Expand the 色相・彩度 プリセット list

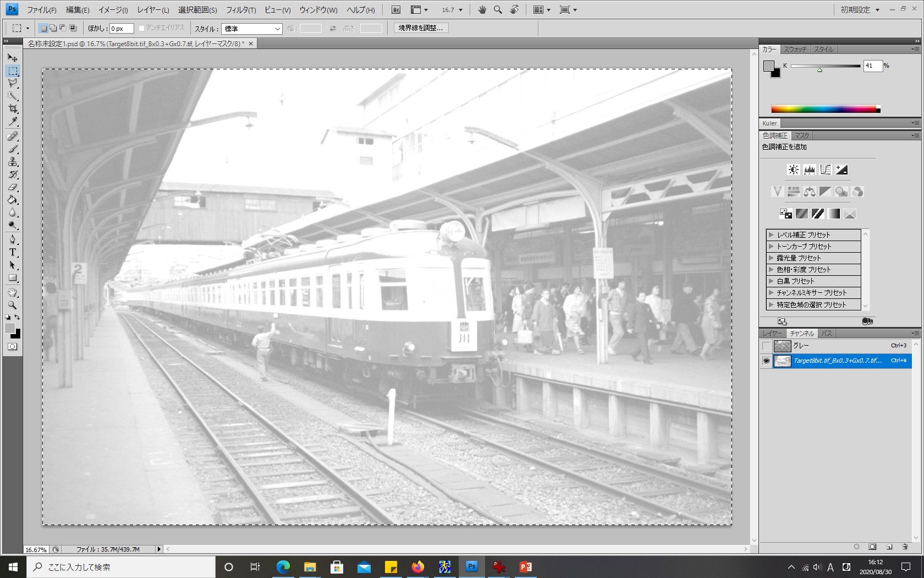[771, 269]
